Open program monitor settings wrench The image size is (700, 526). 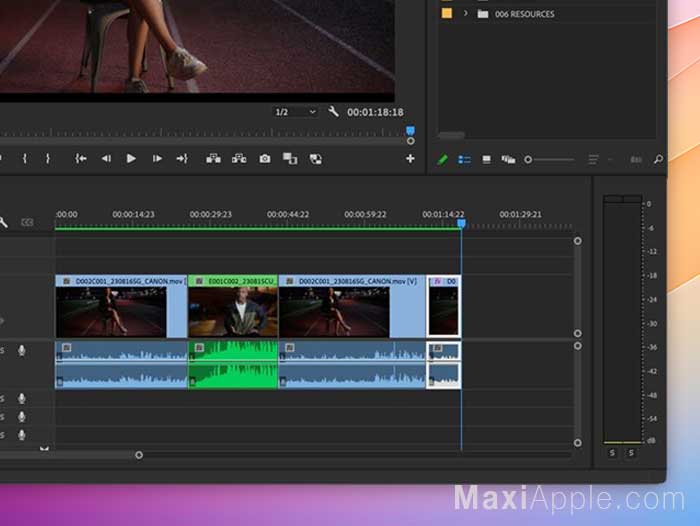tap(333, 111)
